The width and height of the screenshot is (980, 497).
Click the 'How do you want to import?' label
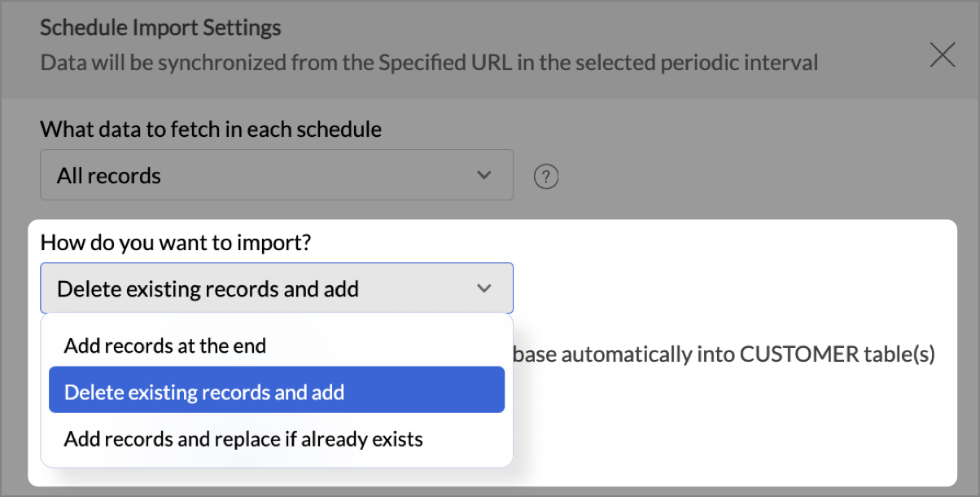pyautogui.click(x=176, y=242)
